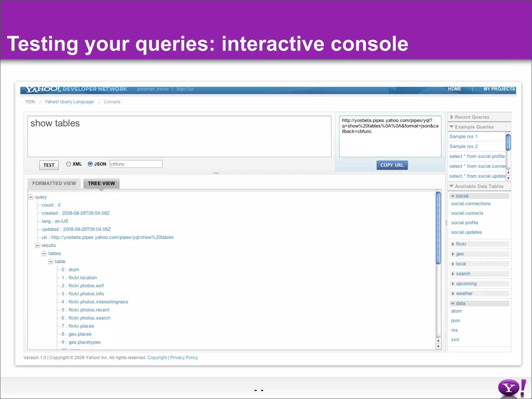Select xml under data tables
Viewport: 532px width, 399px height.
(x=455, y=340)
